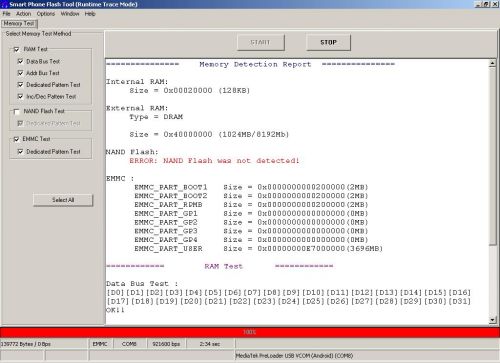Open the Window menu

(70, 14)
